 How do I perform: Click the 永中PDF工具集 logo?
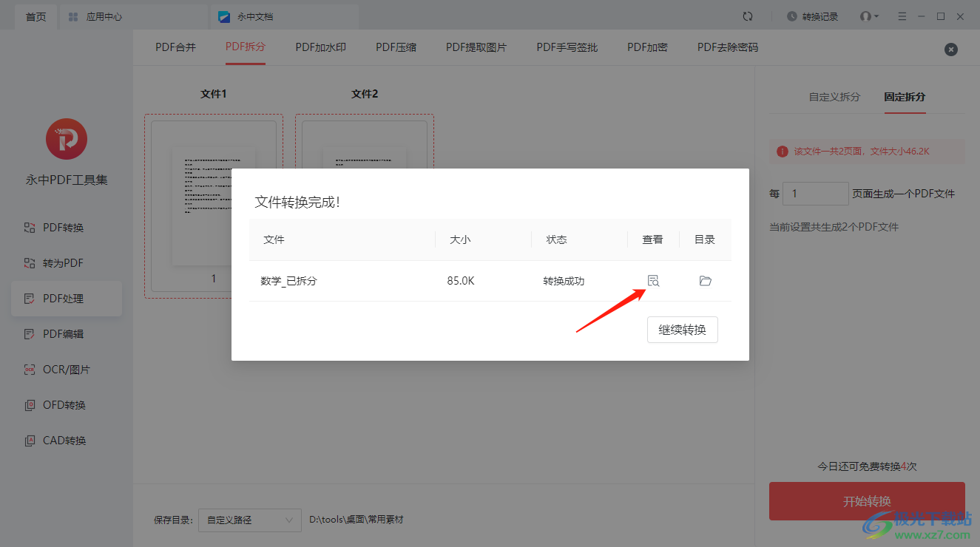pos(67,139)
